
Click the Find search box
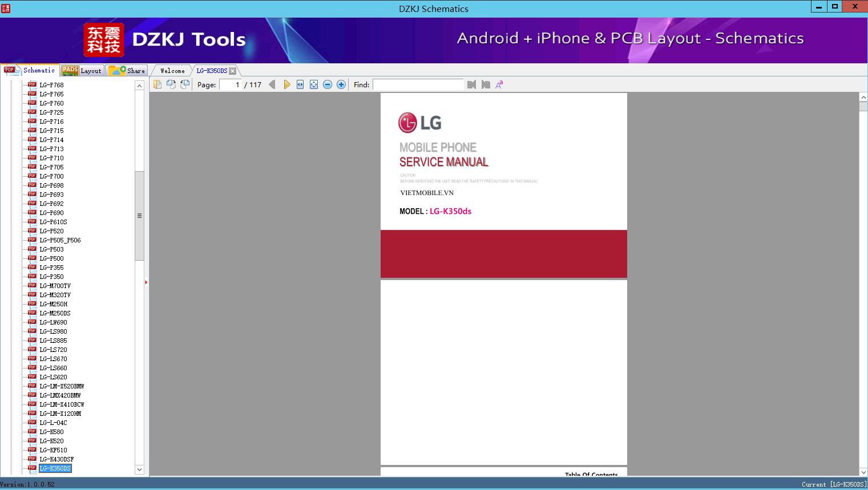pyautogui.click(x=418, y=84)
